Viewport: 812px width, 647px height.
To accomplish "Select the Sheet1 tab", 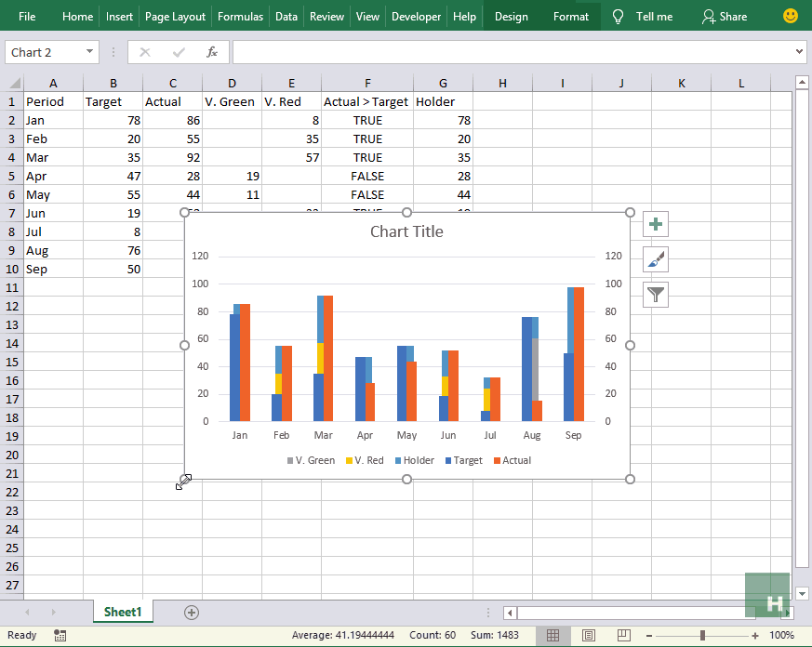I will click(x=122, y=612).
